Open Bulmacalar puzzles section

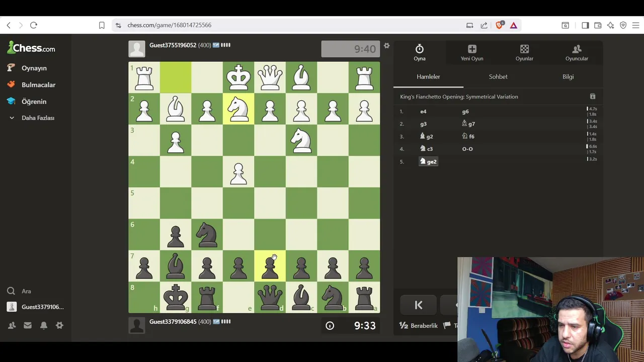tap(38, 85)
